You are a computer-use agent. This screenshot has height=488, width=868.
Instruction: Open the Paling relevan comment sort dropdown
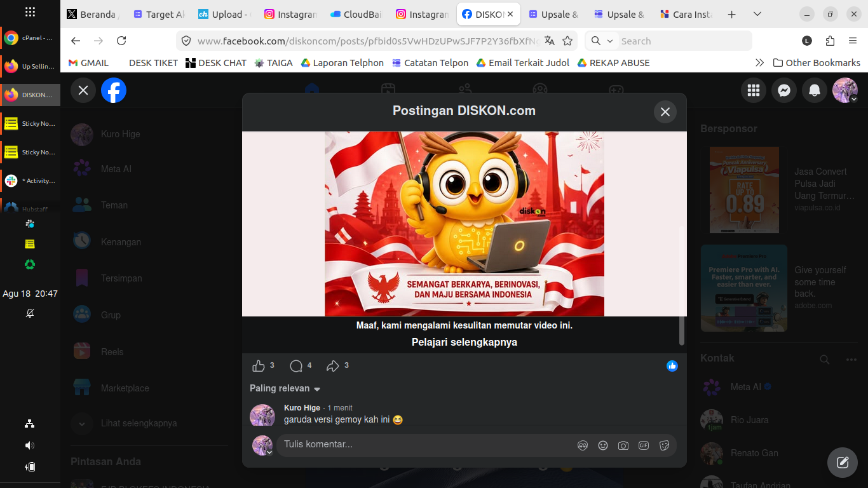click(x=285, y=388)
